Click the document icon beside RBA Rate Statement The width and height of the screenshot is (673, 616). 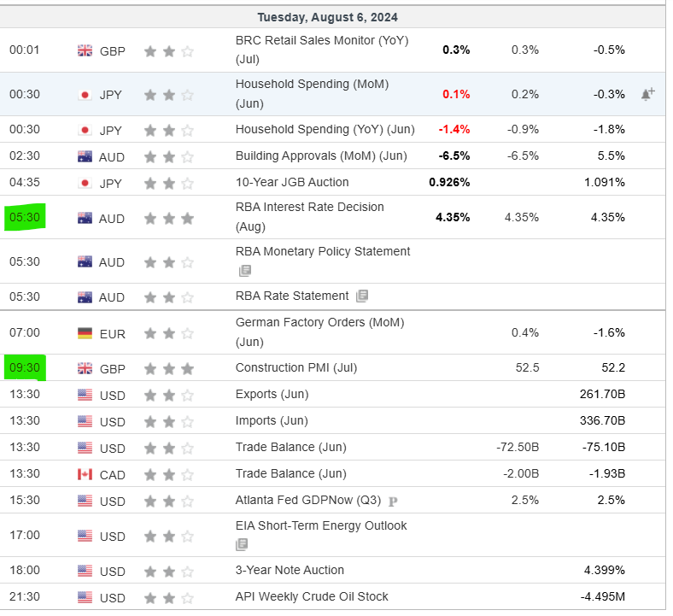click(362, 296)
